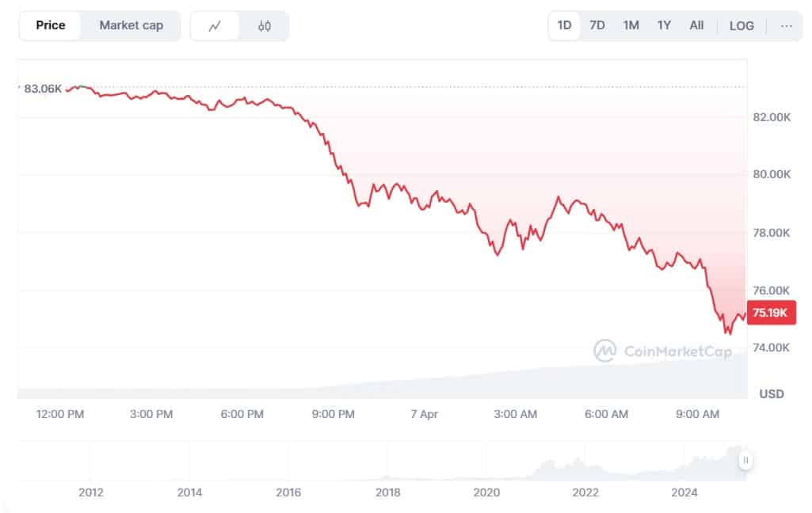Open the three-dot more options menu
Image resolution: width=812 pixels, height=513 pixels.
coord(786,25)
